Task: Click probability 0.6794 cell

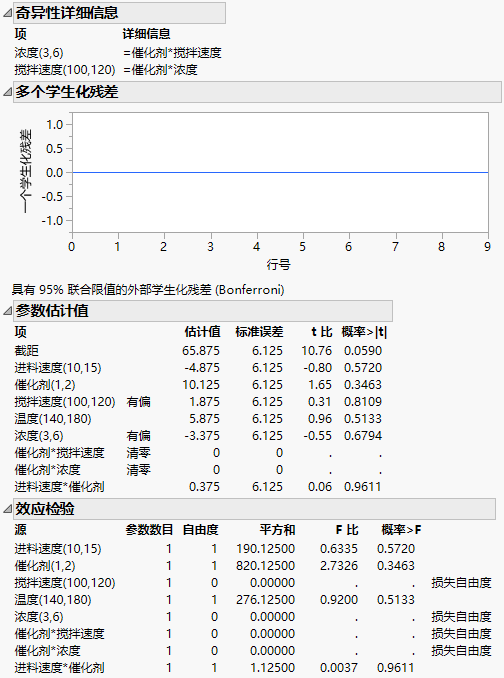Action: point(363,435)
